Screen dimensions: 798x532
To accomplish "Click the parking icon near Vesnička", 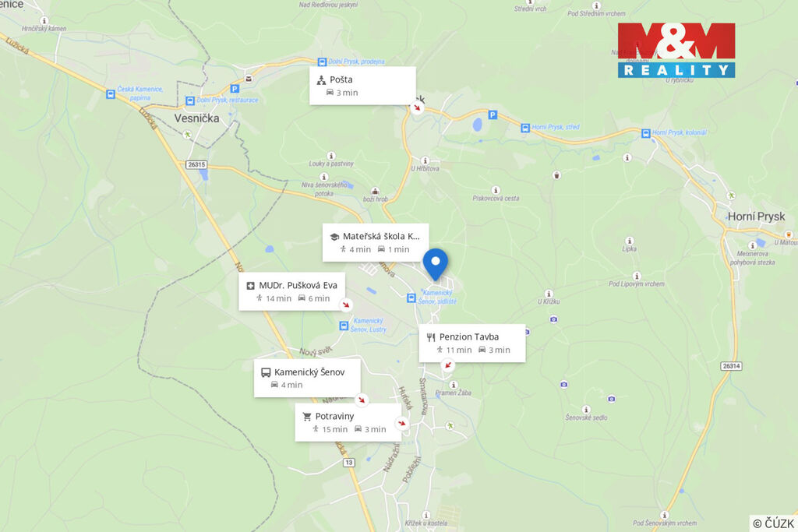I will [235, 89].
